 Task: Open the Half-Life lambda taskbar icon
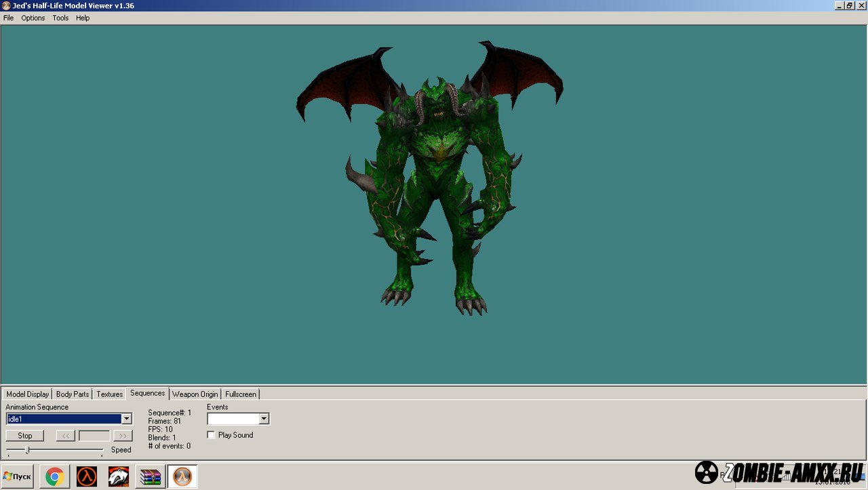coord(86,477)
